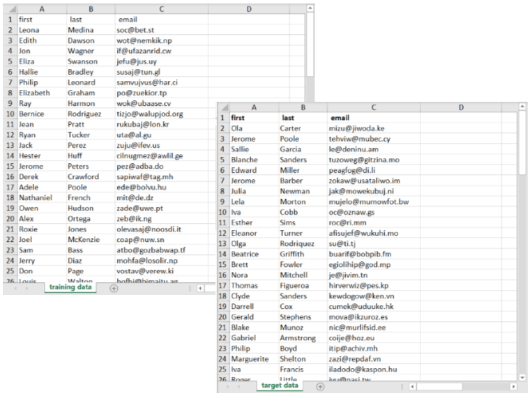Click vertical scrollbar thumb in training data window

point(310,45)
